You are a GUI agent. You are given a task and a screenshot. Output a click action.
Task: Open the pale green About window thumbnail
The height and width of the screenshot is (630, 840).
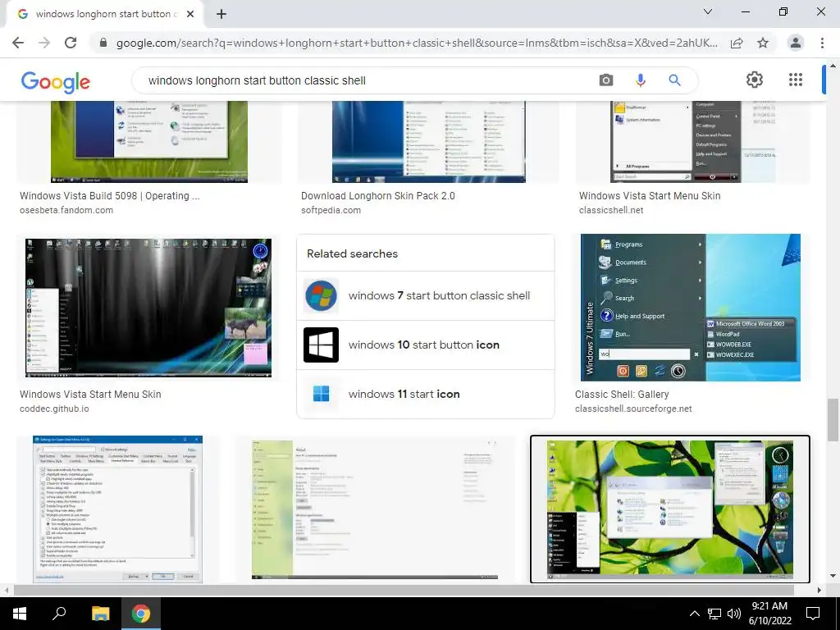coord(375,509)
